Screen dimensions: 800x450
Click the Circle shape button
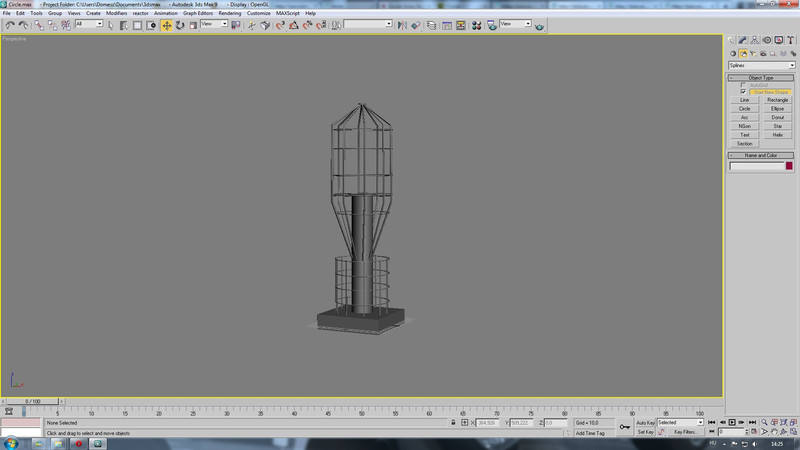pos(744,109)
